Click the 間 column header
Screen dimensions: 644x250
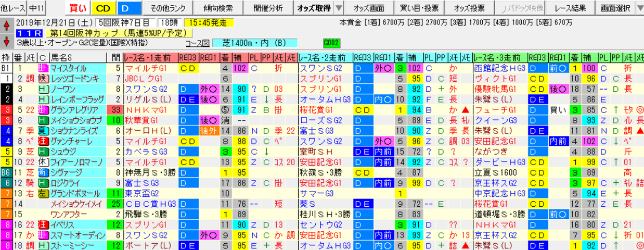coord(114,57)
